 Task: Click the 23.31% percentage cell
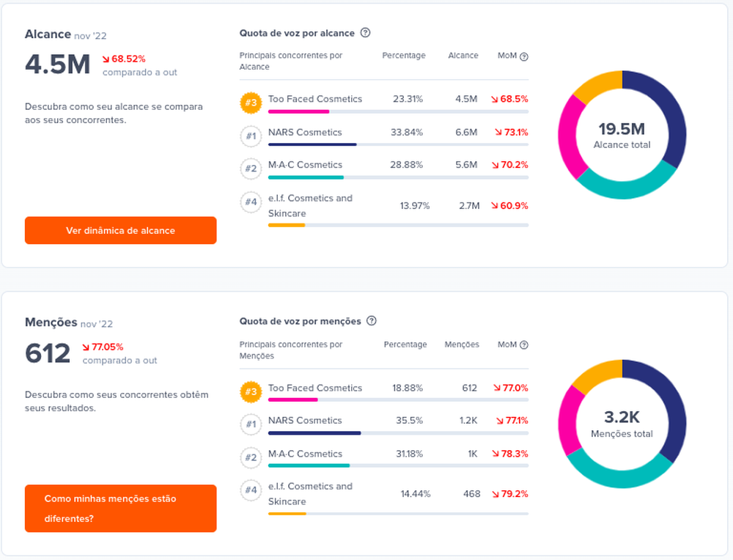click(408, 99)
